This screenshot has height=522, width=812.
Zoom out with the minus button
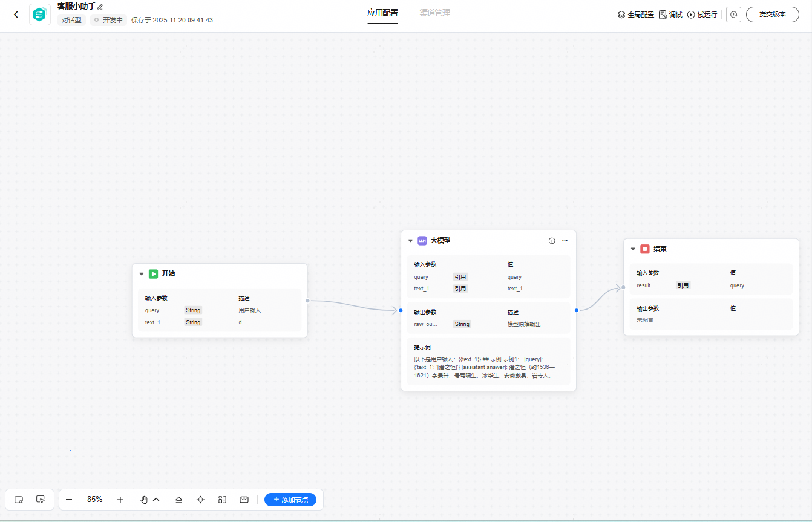pyautogui.click(x=69, y=500)
